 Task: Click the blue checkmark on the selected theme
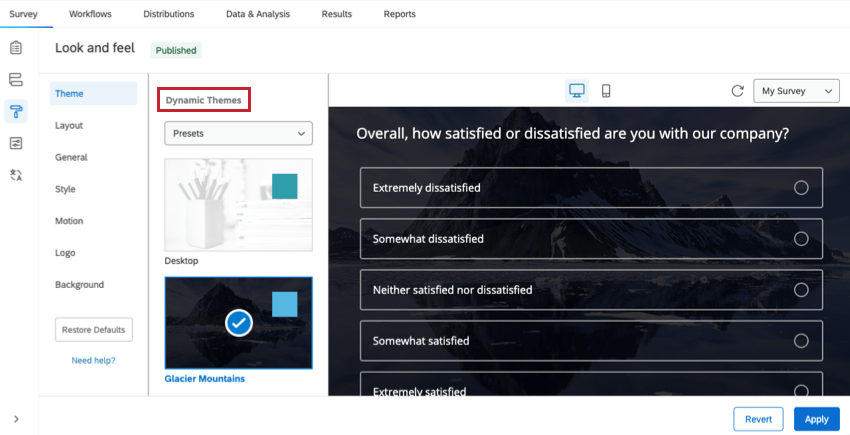239,323
